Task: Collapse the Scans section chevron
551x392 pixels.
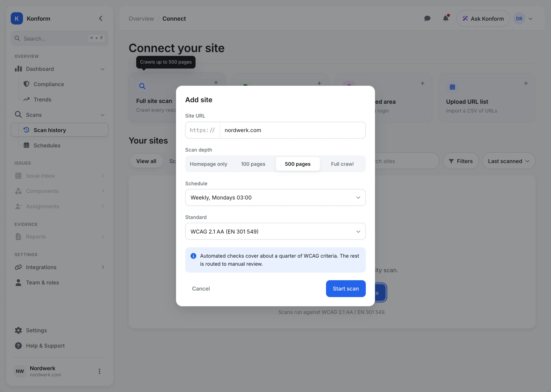Action: (103, 115)
